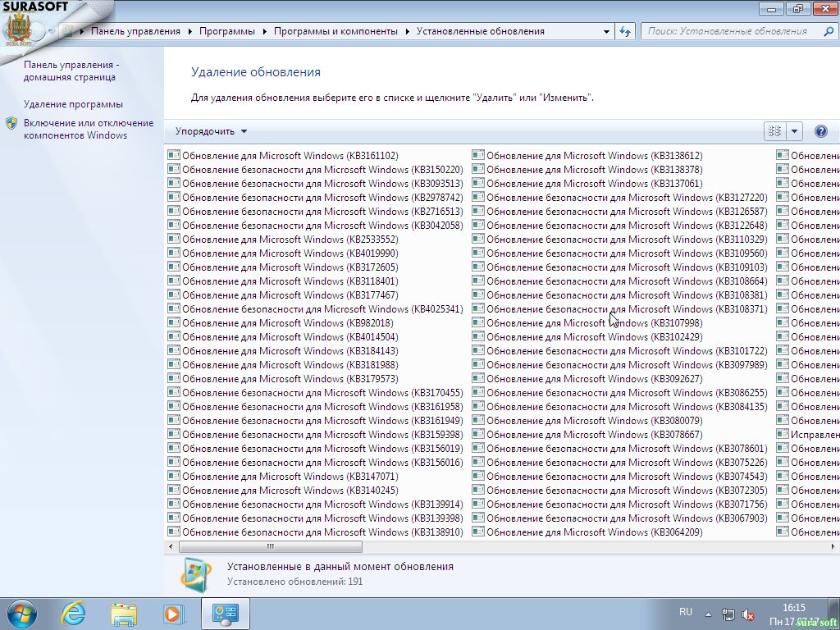Screen dimensions: 840x630
Task: Select update KB3110329
Action: click(620, 239)
